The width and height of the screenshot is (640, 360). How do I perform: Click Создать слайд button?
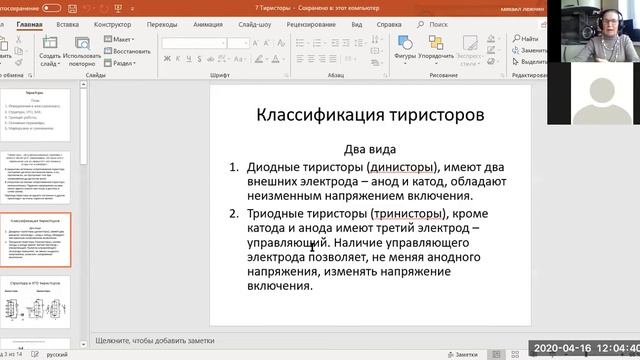tap(50, 51)
